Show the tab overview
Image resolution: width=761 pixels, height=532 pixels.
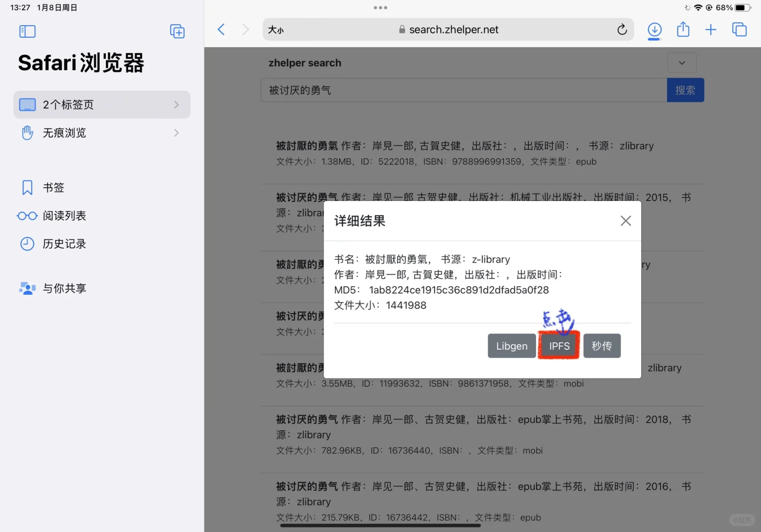point(739,30)
